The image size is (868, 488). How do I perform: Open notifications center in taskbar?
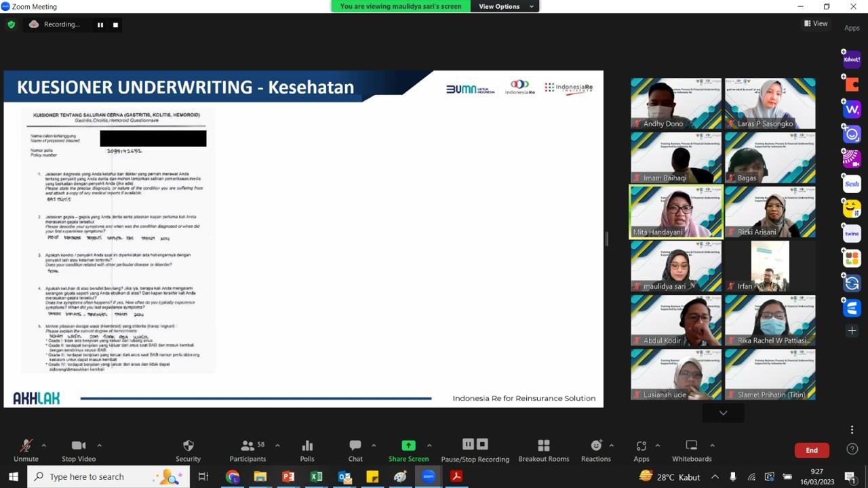(850, 476)
